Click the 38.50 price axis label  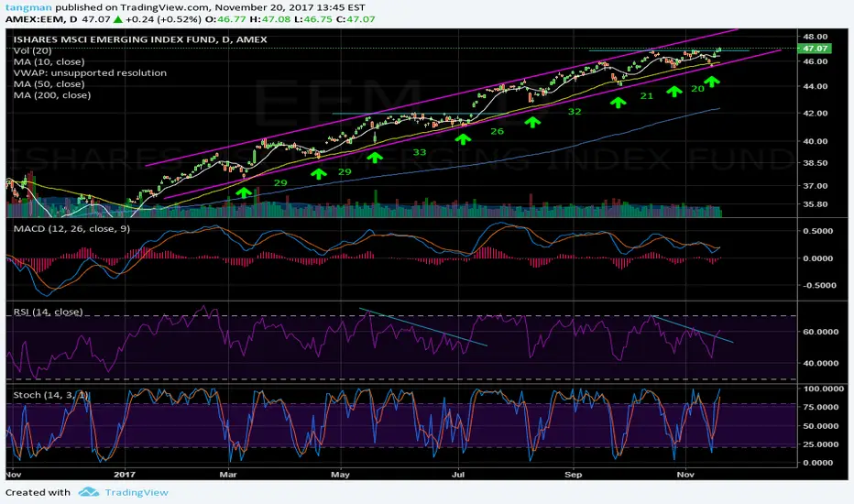tap(815, 163)
